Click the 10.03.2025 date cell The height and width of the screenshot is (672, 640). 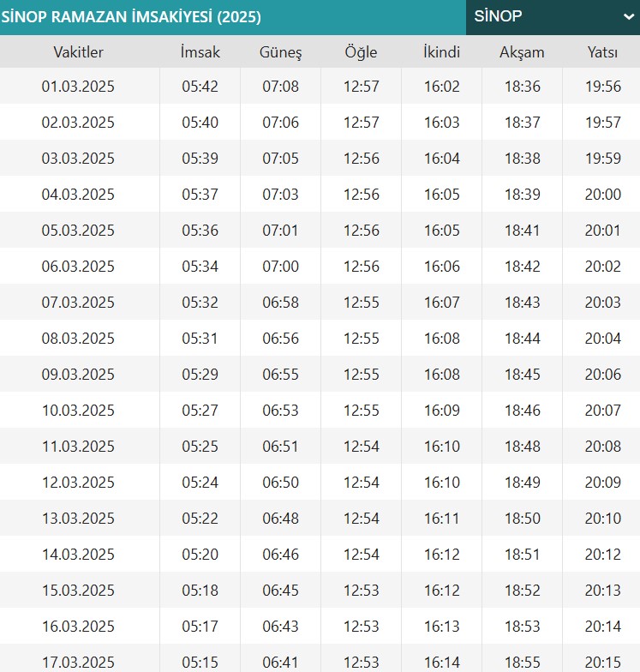[79, 411]
